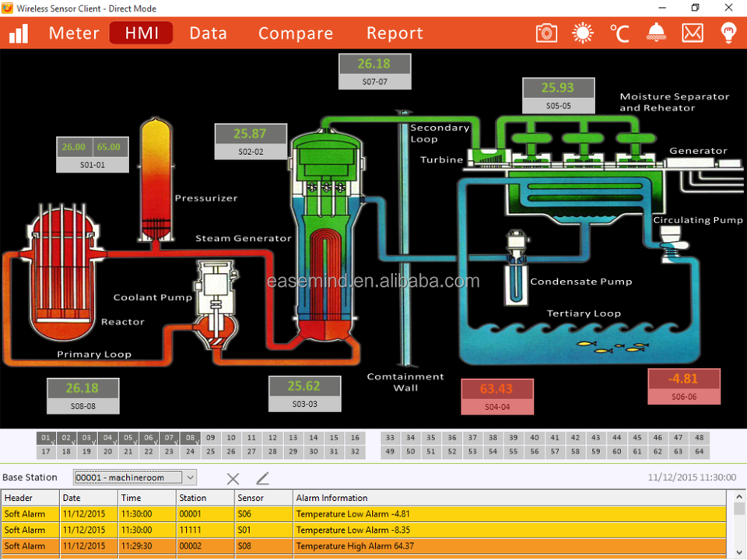Click the bar chart logo icon

(x=19, y=33)
